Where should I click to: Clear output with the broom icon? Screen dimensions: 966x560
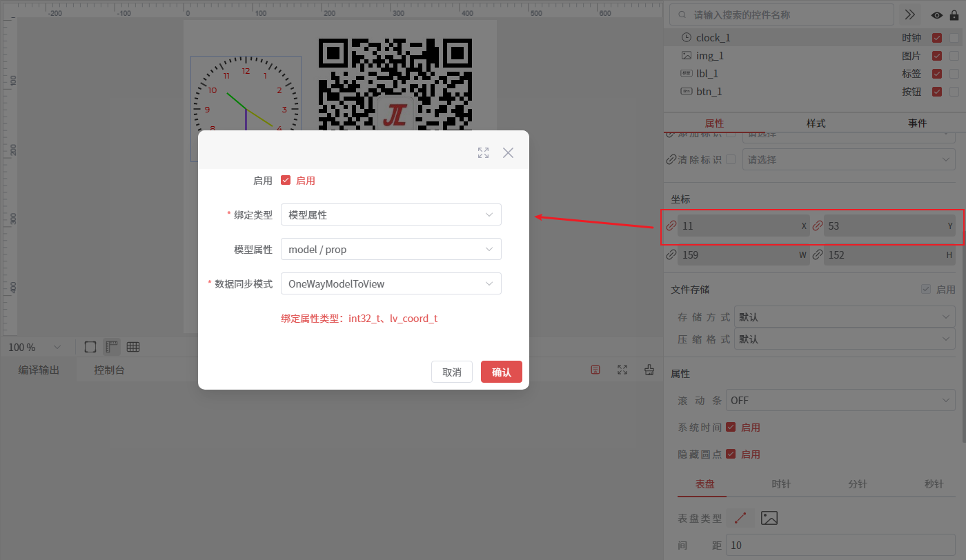click(649, 370)
